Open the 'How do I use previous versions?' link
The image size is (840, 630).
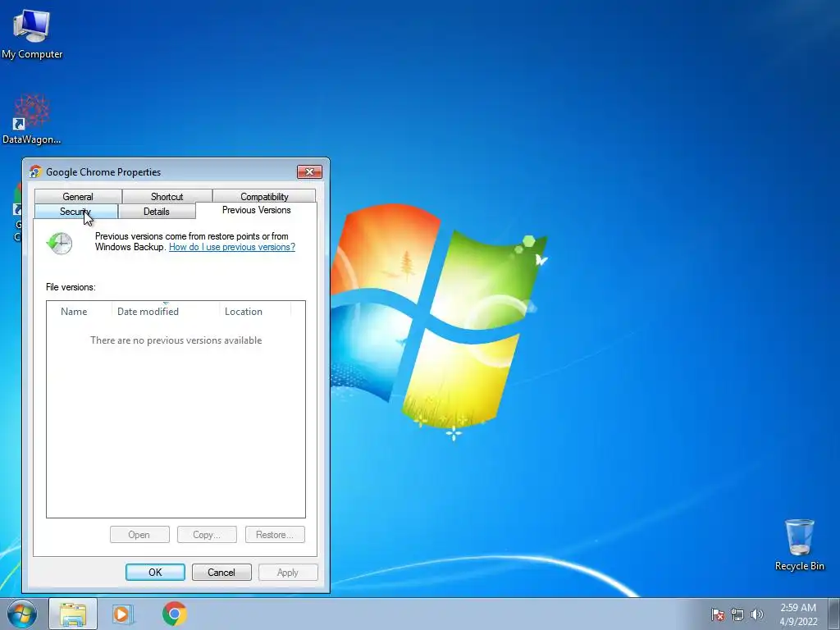tap(232, 247)
